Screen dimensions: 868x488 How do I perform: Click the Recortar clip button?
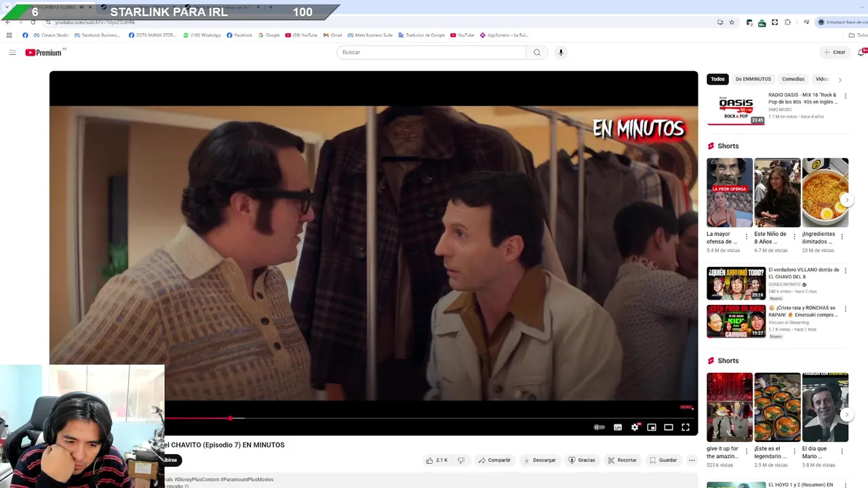pyautogui.click(x=622, y=460)
